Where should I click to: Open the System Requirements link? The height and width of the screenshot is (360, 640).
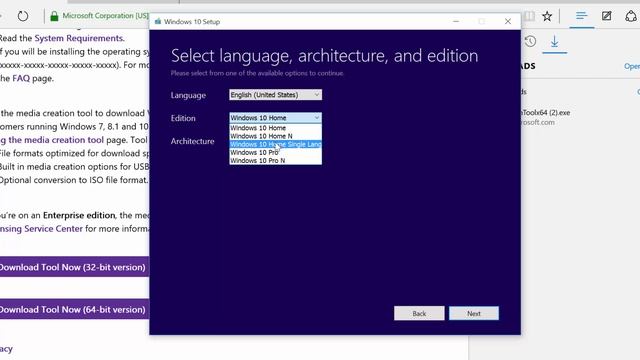click(79, 38)
